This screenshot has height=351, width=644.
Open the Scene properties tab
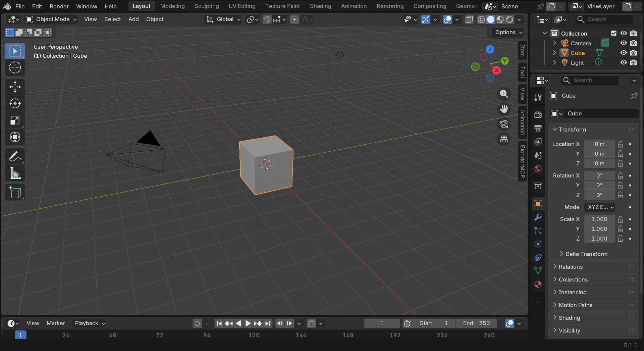click(x=538, y=155)
